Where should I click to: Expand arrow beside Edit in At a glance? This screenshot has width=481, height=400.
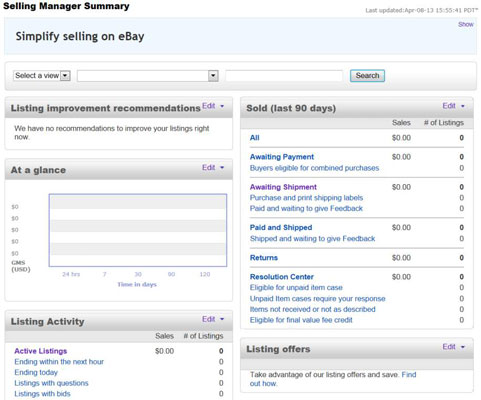[x=222, y=167]
